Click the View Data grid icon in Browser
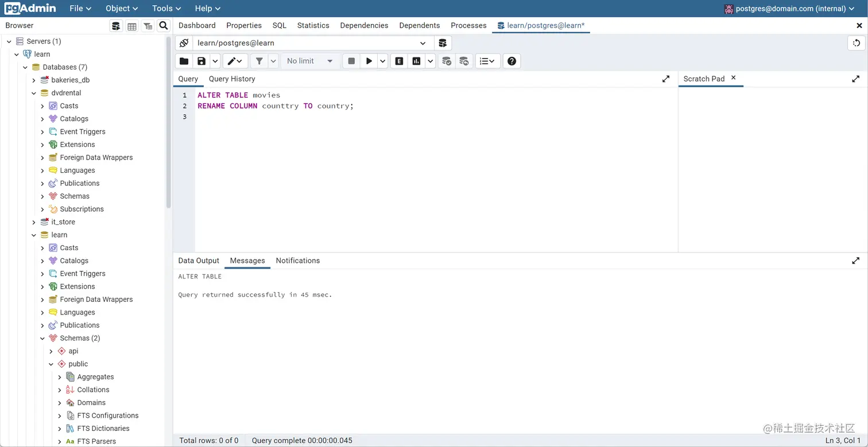Viewport: 868px width, 447px height. (x=132, y=26)
